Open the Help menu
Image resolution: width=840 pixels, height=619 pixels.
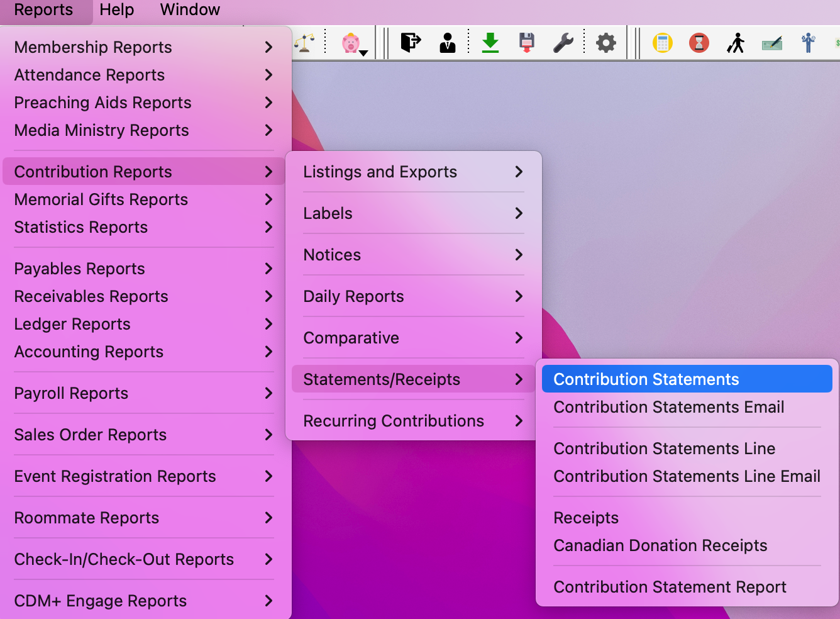[x=117, y=10]
